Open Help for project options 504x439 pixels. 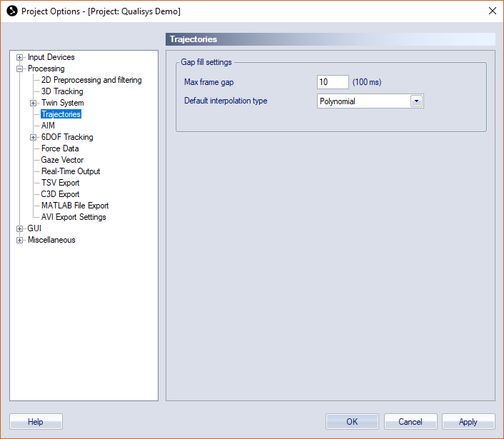click(36, 421)
